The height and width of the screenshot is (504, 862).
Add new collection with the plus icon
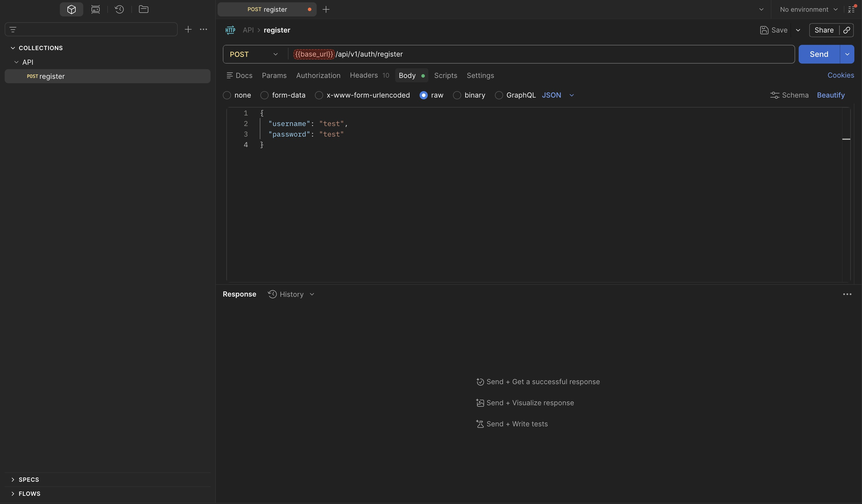click(x=188, y=29)
